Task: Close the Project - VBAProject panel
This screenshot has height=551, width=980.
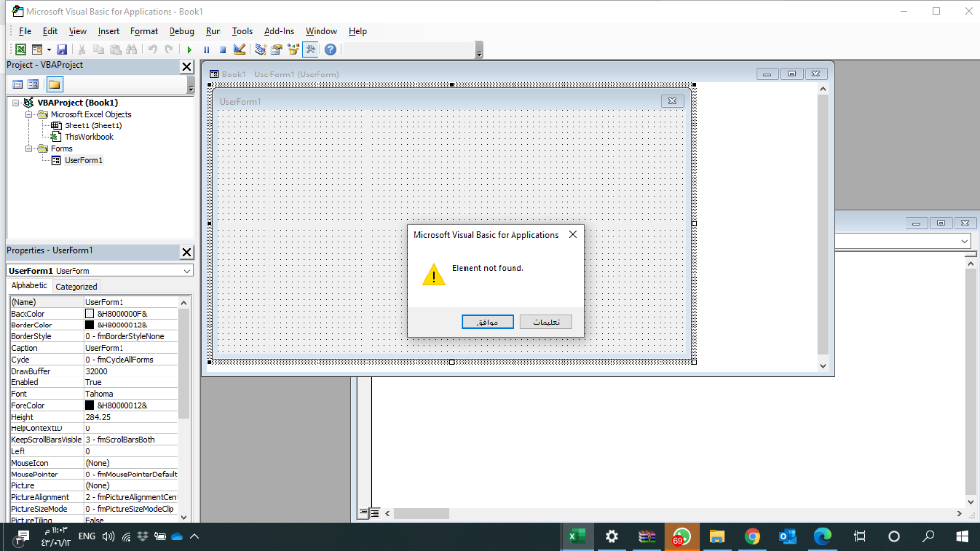Action: 187,67
